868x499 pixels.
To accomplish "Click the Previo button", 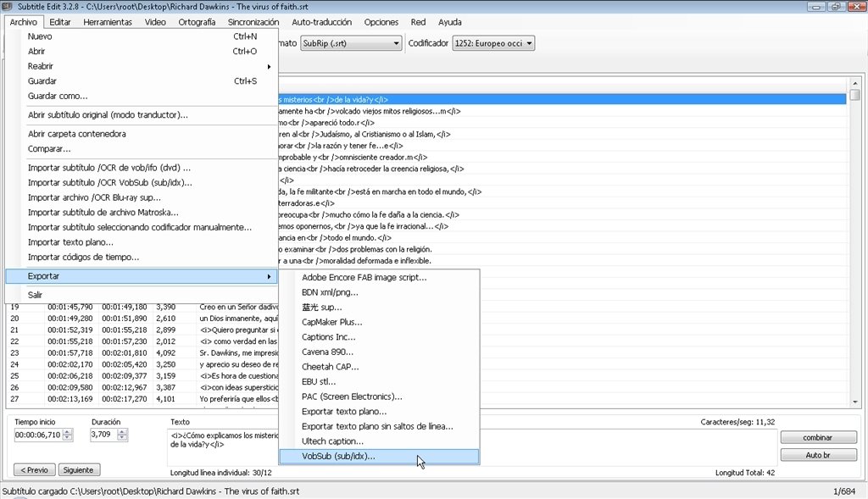I will pyautogui.click(x=34, y=470).
